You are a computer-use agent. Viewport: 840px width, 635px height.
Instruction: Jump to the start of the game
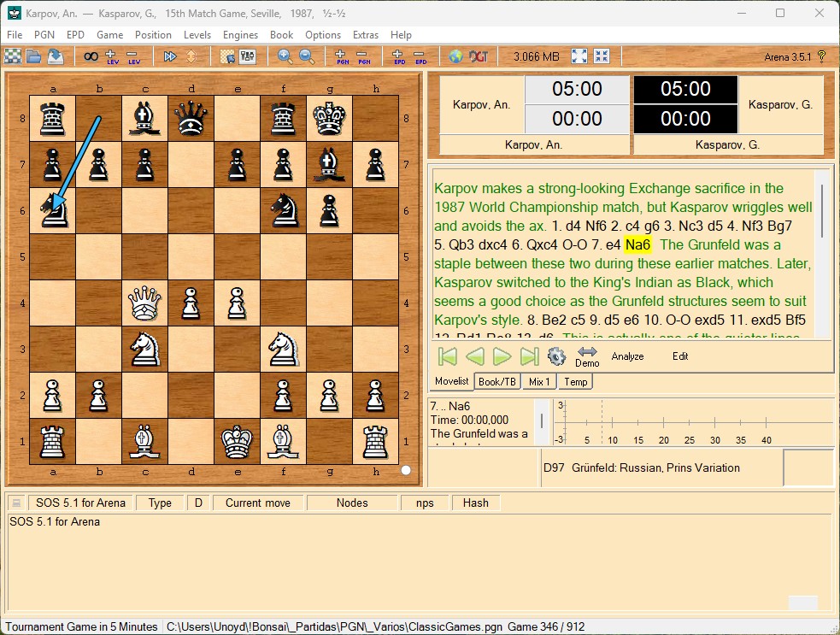447,356
